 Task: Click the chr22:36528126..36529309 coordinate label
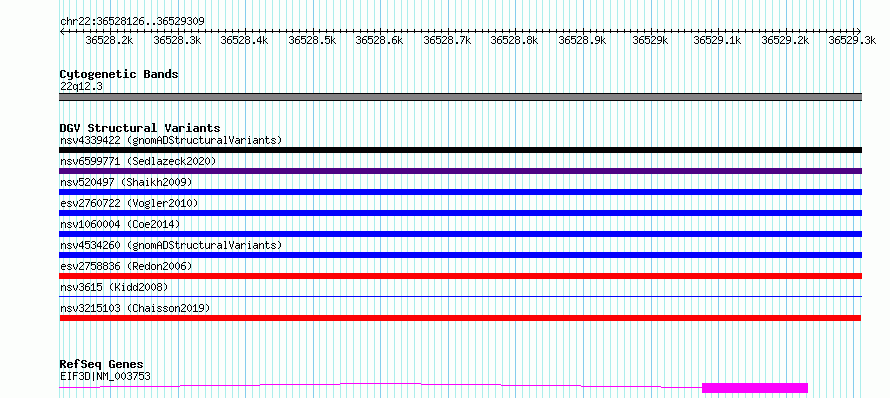coord(132,21)
